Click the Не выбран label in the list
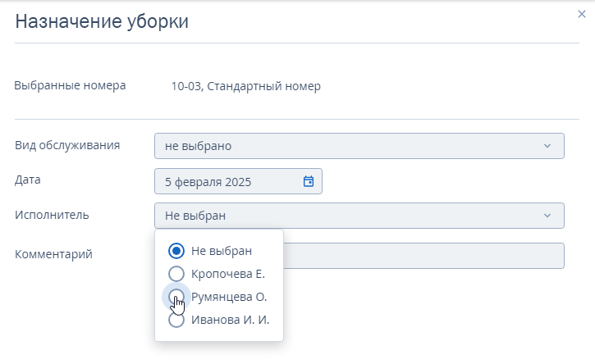The width and height of the screenshot is (595, 364). pyautogui.click(x=222, y=251)
